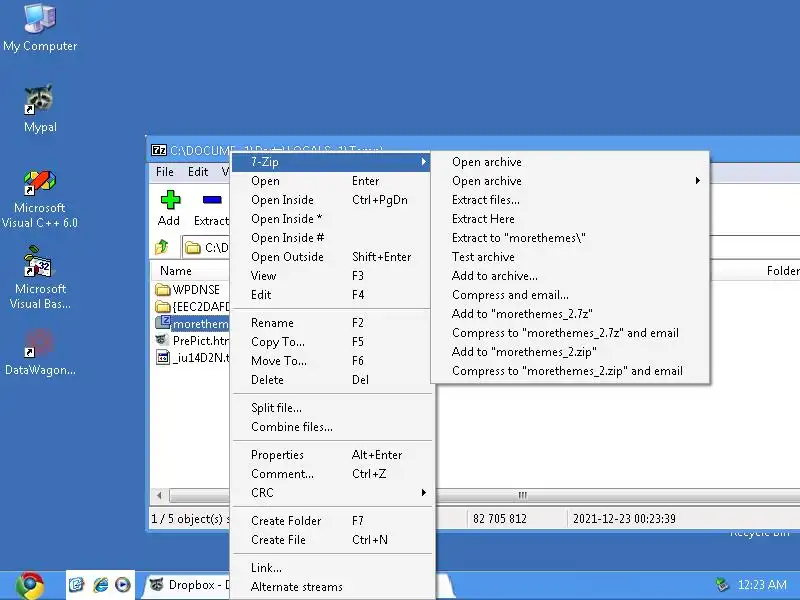This screenshot has height=600, width=800.
Task: Choose Open (Enter) in the context menu
Action: [x=331, y=181]
